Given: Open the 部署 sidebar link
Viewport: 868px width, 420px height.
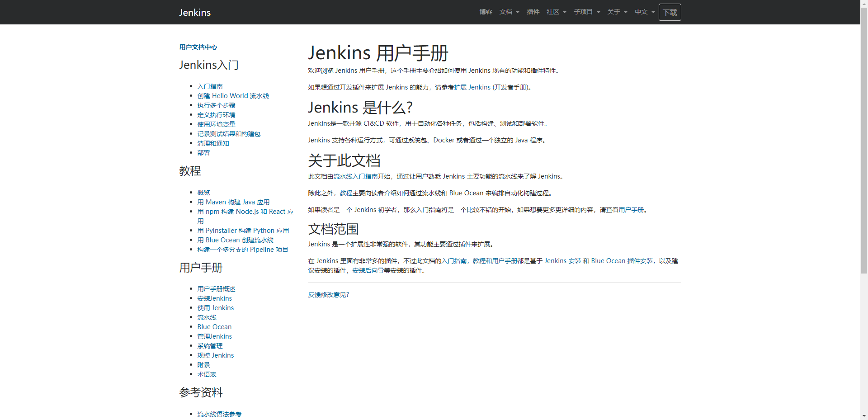Looking at the screenshot, I should pyautogui.click(x=203, y=153).
